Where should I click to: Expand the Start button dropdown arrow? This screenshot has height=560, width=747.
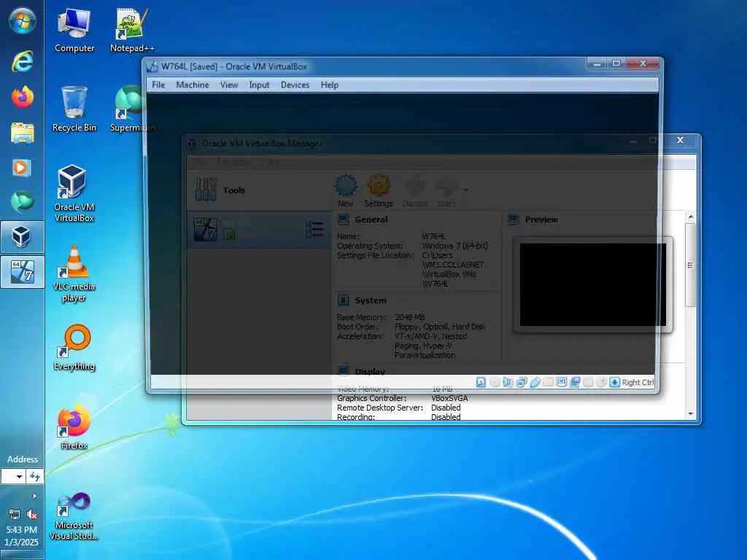pos(465,190)
